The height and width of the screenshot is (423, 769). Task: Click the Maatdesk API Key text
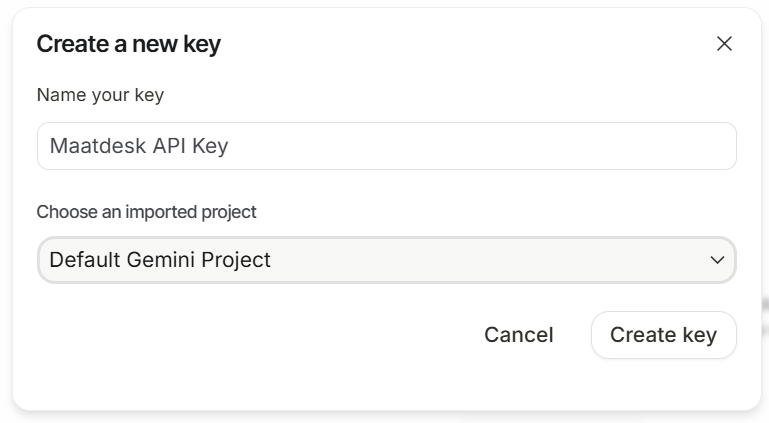point(139,146)
